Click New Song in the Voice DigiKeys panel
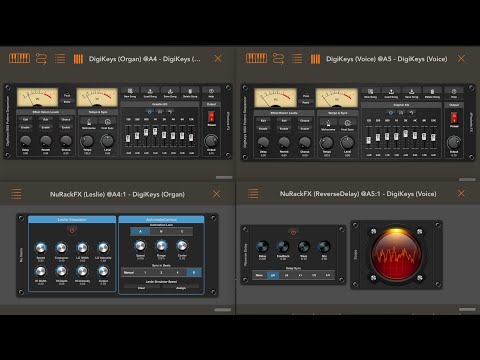 [x=370, y=93]
